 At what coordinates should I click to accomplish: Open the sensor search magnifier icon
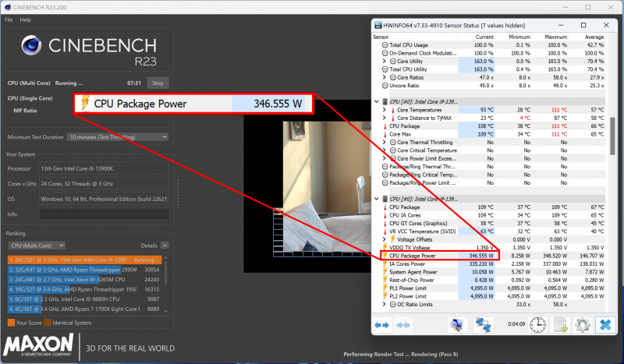[457, 325]
